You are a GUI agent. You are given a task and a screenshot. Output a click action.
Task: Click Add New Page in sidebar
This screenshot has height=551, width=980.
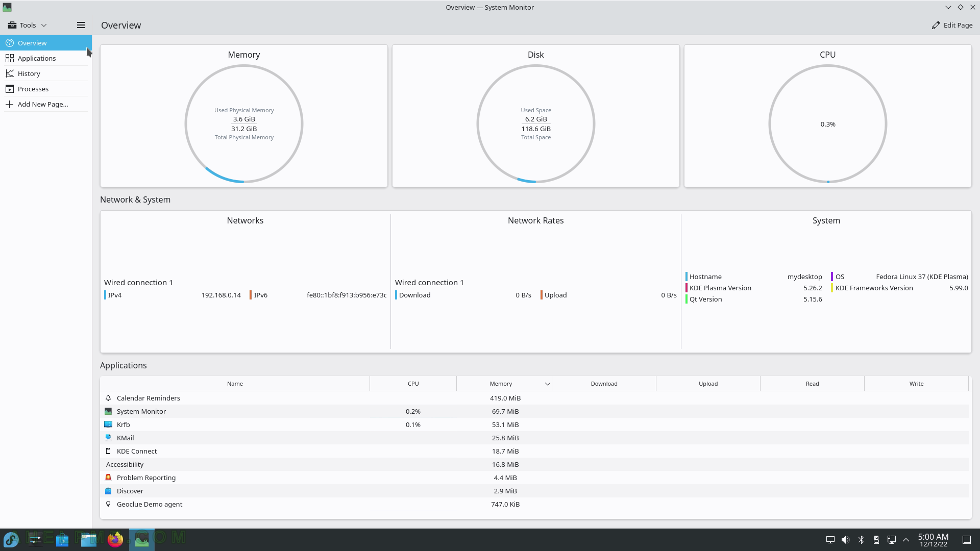point(46,104)
